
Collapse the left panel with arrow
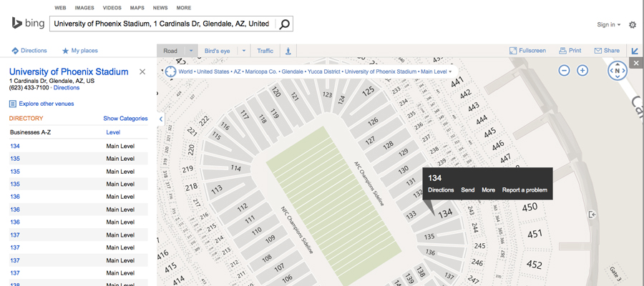pyautogui.click(x=160, y=119)
